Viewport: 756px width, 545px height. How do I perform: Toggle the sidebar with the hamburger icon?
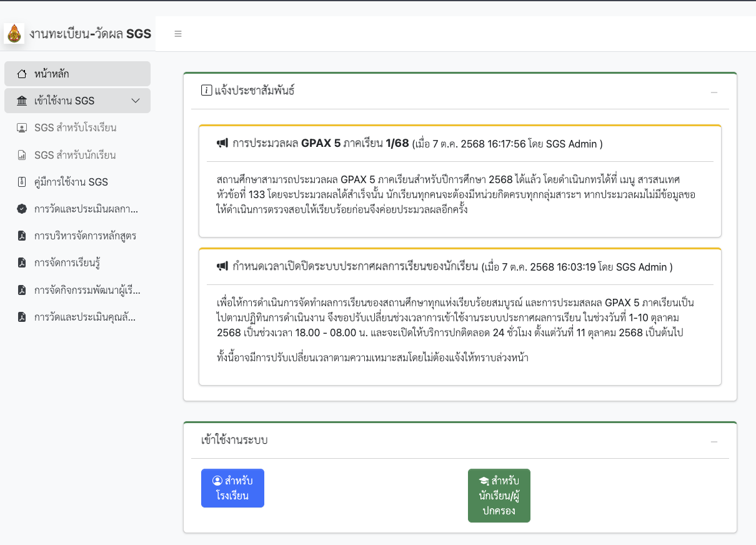point(178,34)
